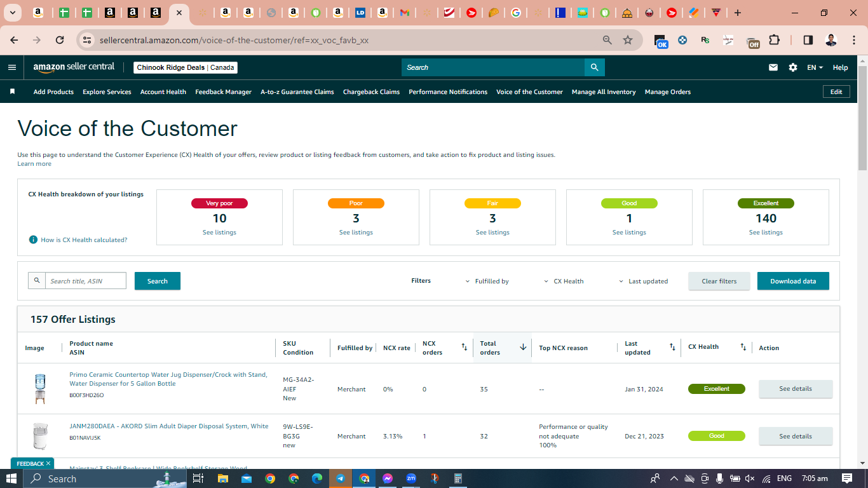This screenshot has width=868, height=488.
Task: Open the browser zoom indicator icon
Action: coord(607,40)
